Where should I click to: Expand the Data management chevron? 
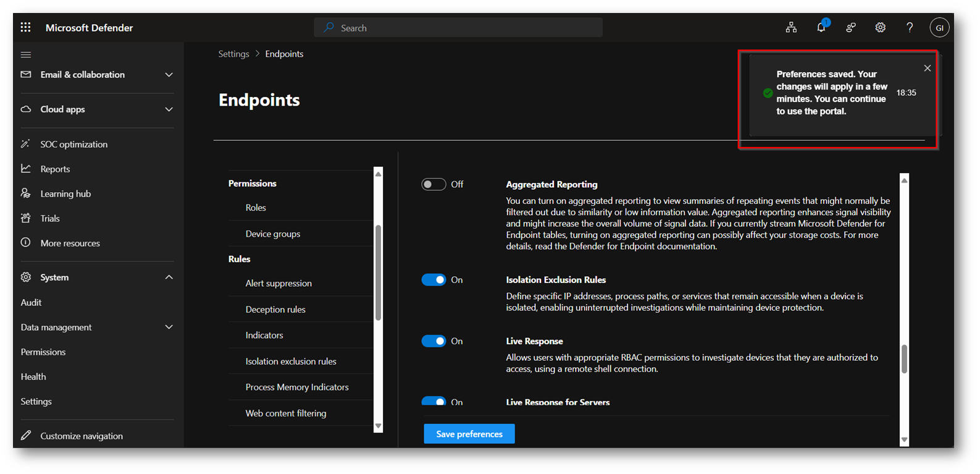pyautogui.click(x=169, y=327)
